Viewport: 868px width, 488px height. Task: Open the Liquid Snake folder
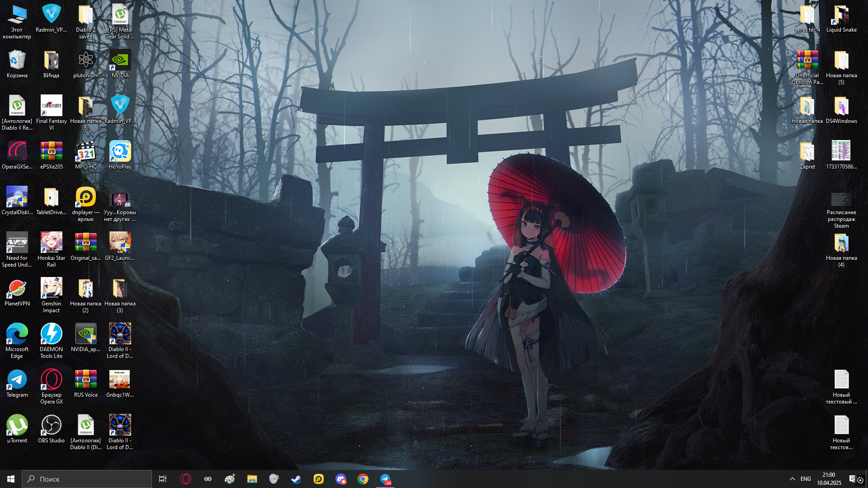point(842,19)
